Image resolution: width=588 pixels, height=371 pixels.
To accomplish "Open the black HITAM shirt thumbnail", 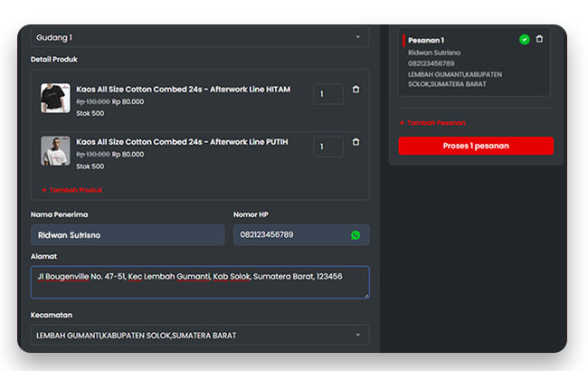I will 55,98.
